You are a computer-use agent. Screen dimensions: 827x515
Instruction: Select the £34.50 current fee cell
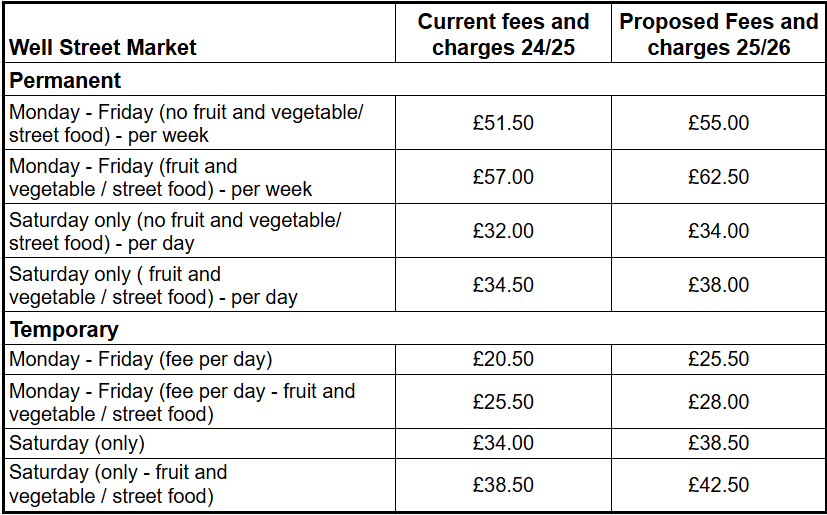(503, 285)
